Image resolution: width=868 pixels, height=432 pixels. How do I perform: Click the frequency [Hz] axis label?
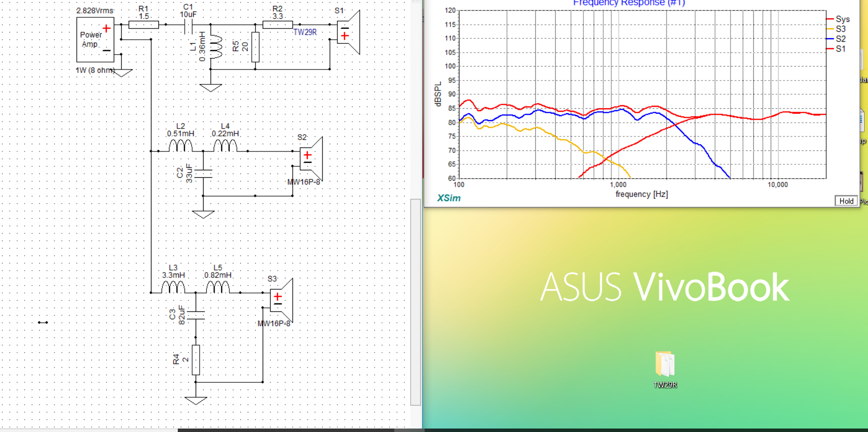click(642, 194)
